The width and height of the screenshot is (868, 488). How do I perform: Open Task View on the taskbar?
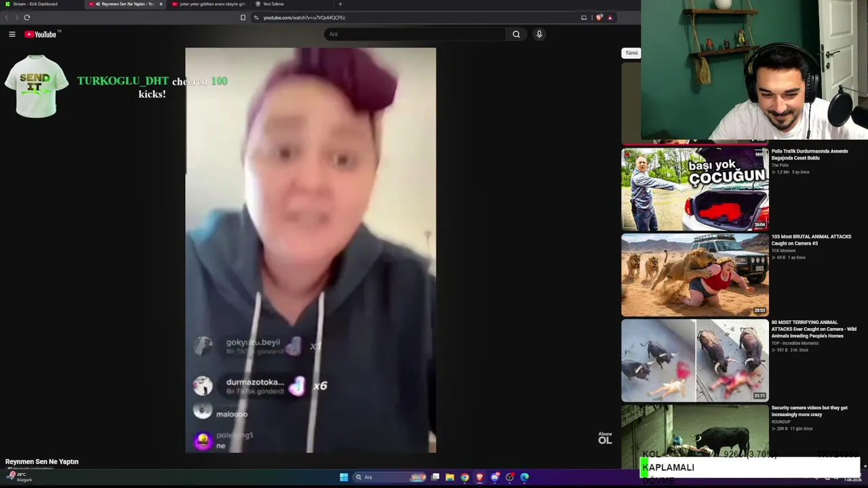click(x=435, y=477)
